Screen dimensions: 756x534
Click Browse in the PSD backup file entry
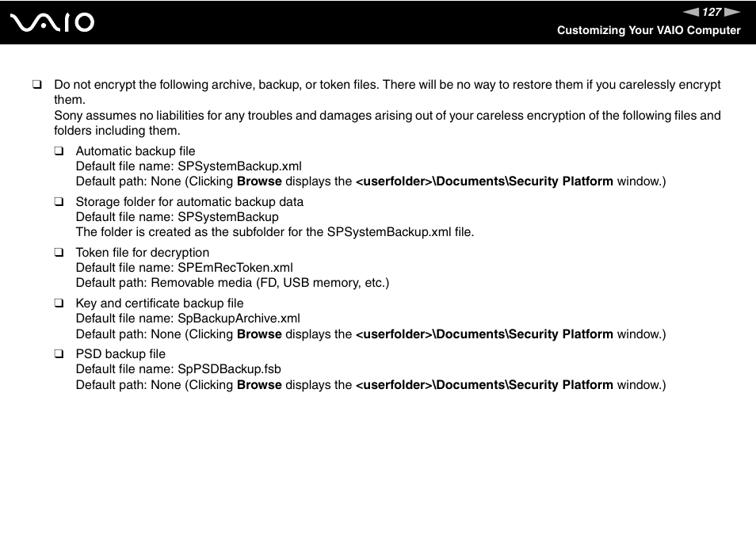coord(259,385)
